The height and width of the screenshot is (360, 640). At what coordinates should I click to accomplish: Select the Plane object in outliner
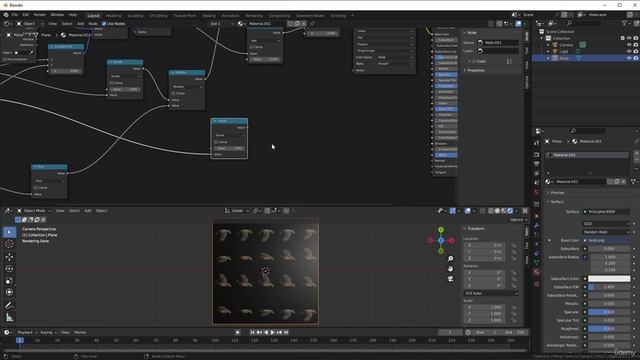point(564,58)
